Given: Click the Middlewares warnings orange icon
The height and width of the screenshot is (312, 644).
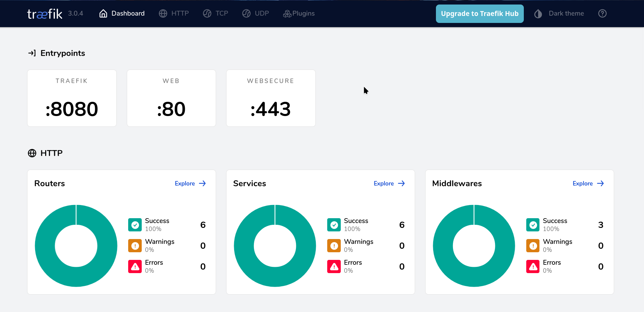Looking at the screenshot, I should tap(533, 246).
